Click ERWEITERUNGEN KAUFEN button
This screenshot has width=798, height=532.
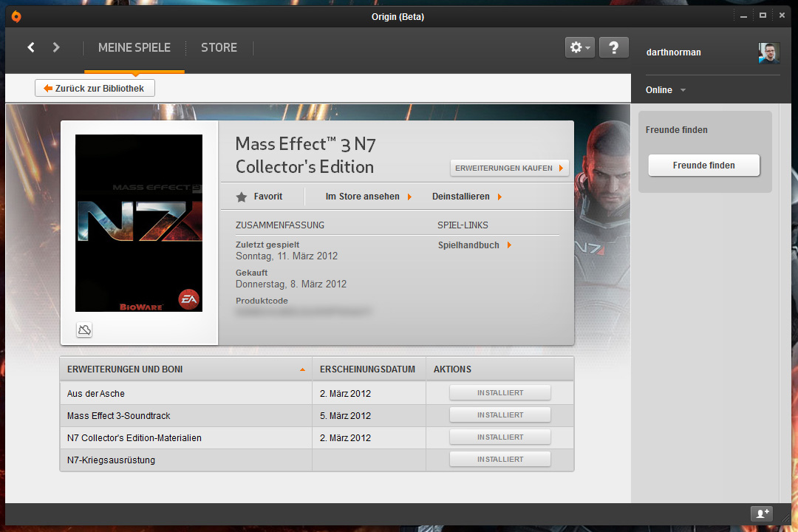509,168
